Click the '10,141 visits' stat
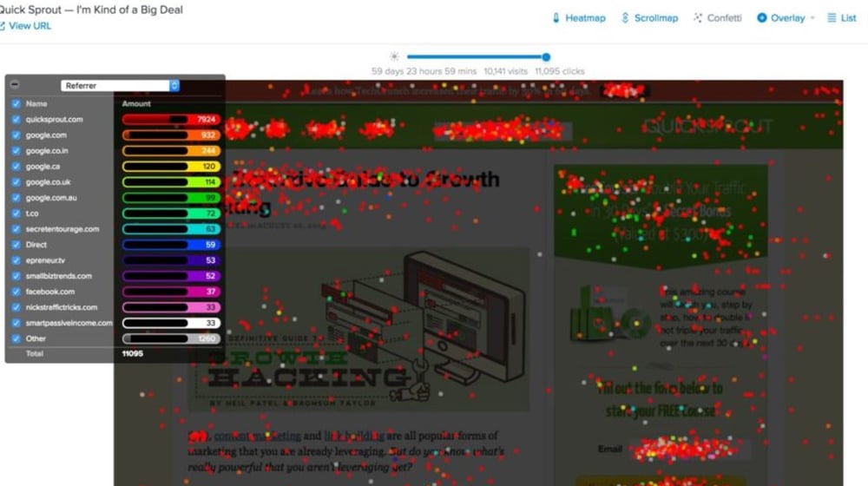868x486 pixels. click(x=505, y=71)
